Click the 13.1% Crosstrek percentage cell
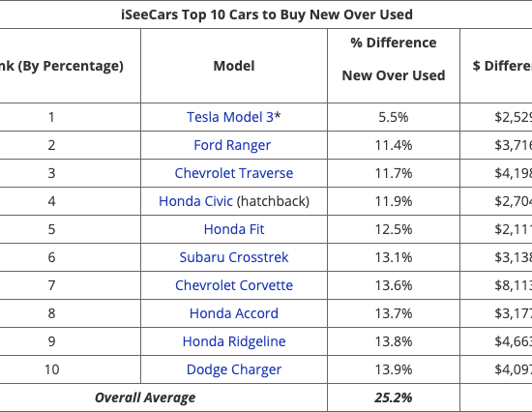The image size is (532, 412). point(394,257)
